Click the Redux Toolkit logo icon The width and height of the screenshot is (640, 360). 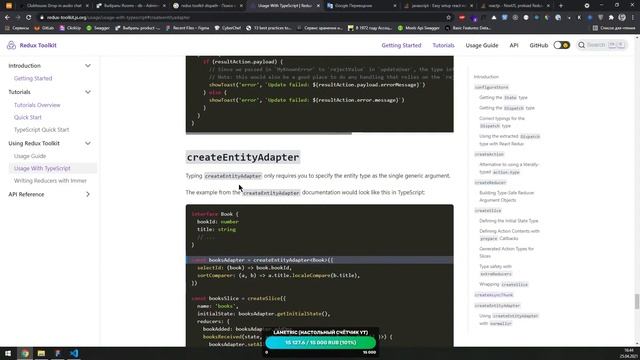tap(11, 45)
